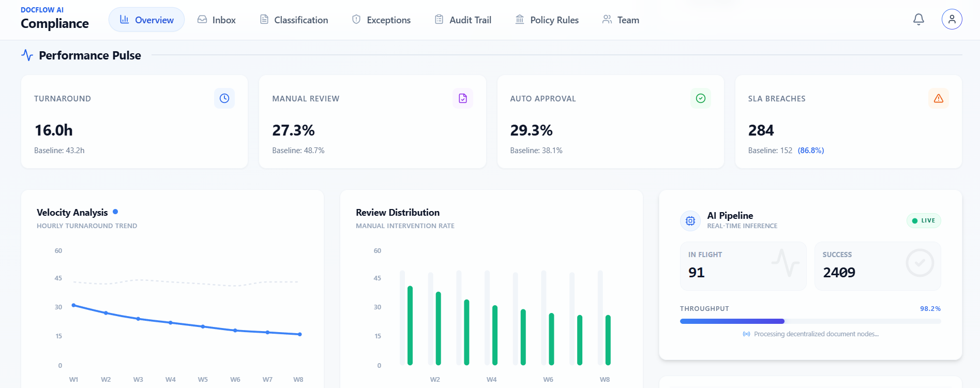The width and height of the screenshot is (980, 388).
Task: Navigate to the Team tab
Action: point(621,20)
